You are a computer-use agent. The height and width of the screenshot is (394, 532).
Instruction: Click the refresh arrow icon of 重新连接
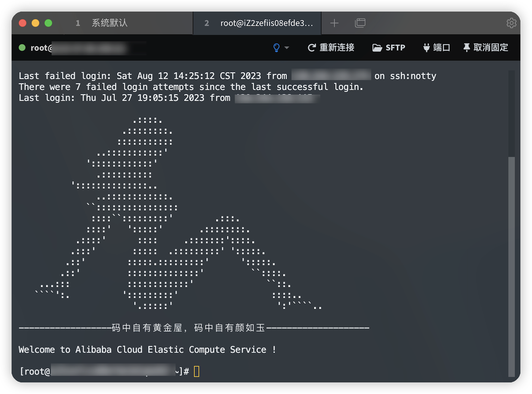coord(312,48)
